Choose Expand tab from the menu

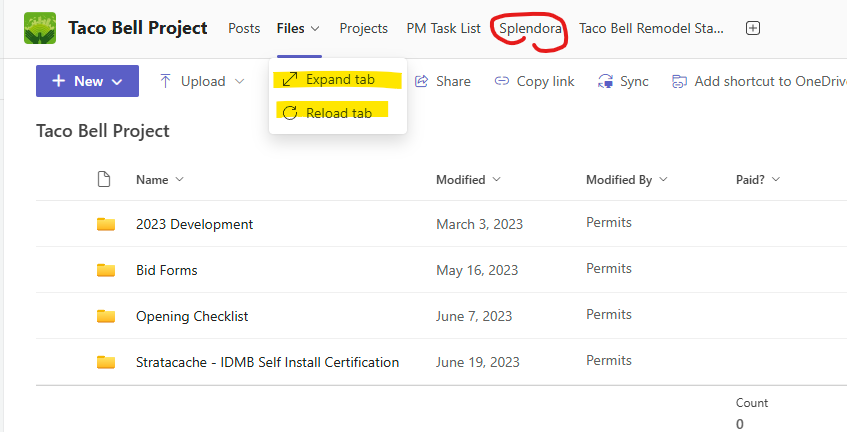pyautogui.click(x=338, y=79)
